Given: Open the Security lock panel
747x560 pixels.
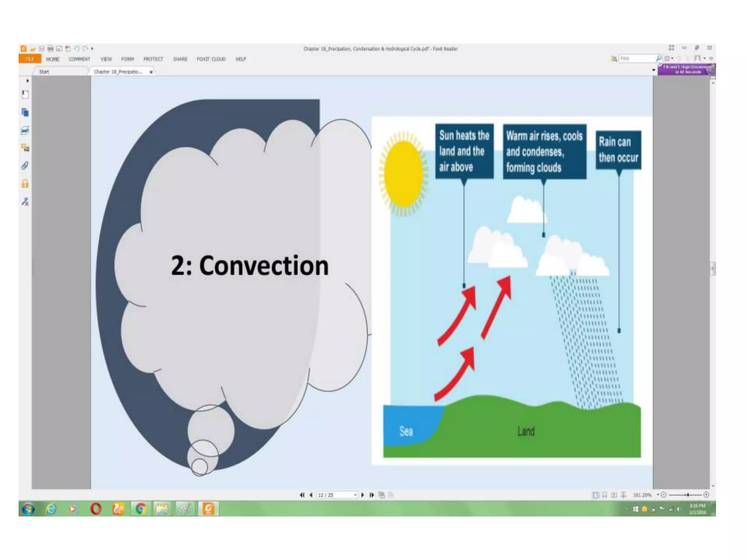Looking at the screenshot, I should tap(25, 184).
